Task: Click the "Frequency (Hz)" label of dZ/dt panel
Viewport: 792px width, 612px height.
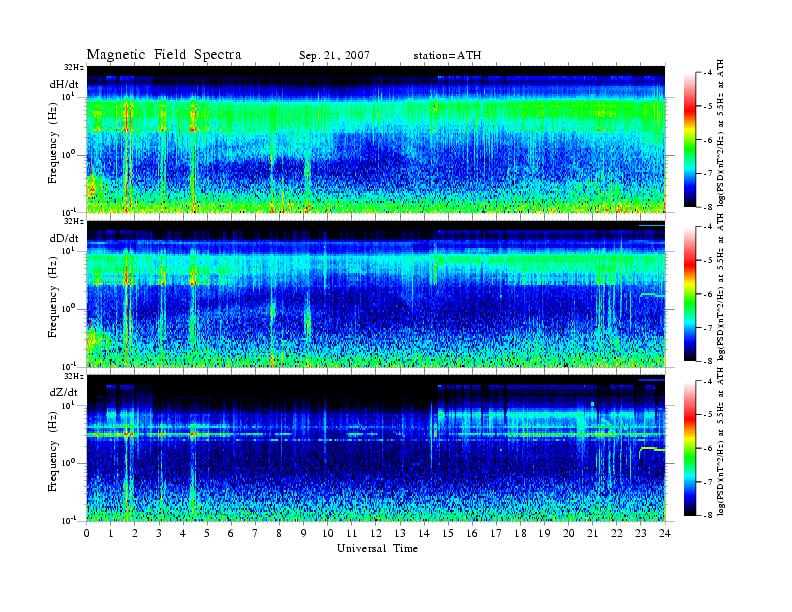Action: point(53,451)
